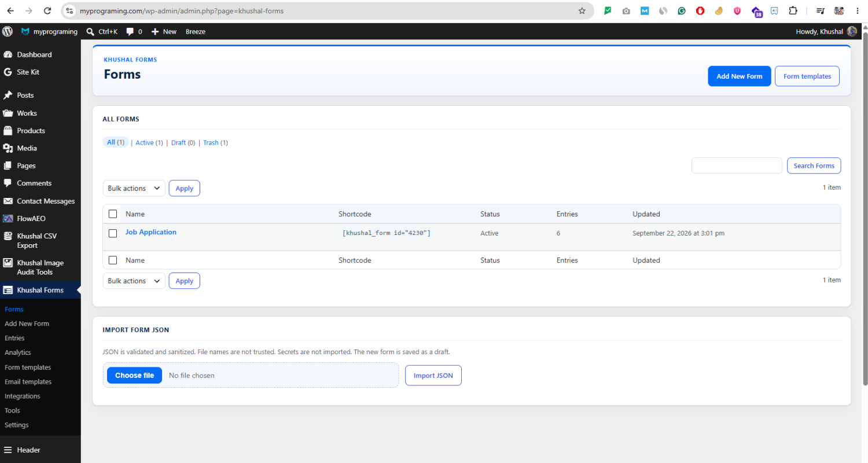Image resolution: width=868 pixels, height=463 pixels.
Task: Open the Analytics submenu
Action: 18,352
